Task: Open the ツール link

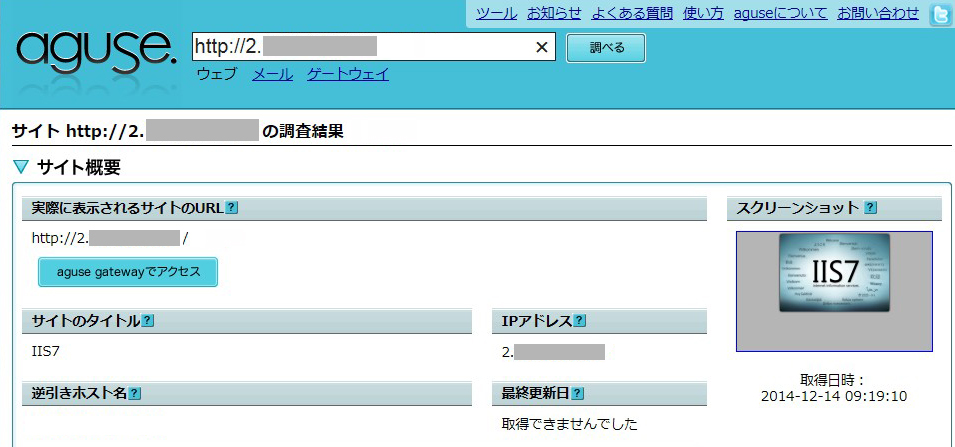Action: coord(496,13)
